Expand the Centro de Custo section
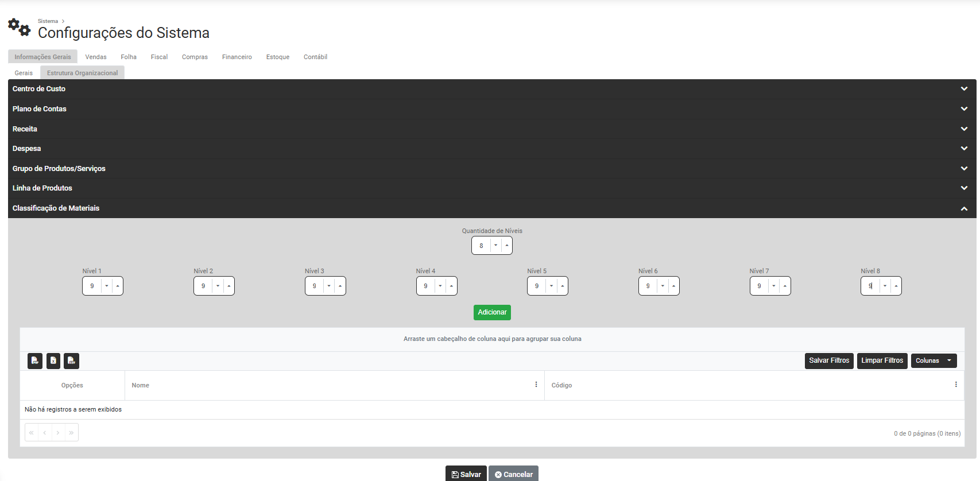The image size is (980, 481). coord(964,89)
